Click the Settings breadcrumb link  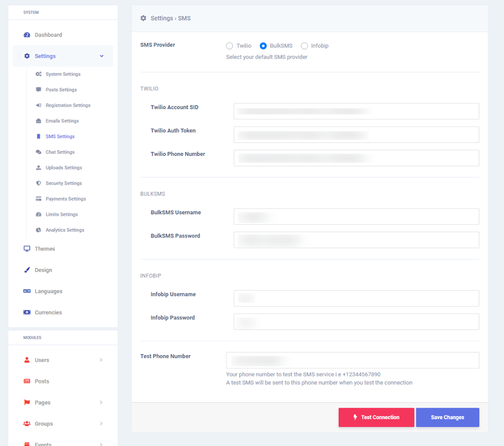(162, 18)
